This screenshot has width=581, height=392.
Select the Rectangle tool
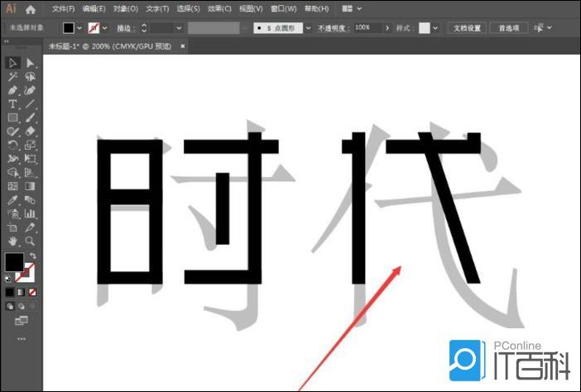tap(12, 117)
